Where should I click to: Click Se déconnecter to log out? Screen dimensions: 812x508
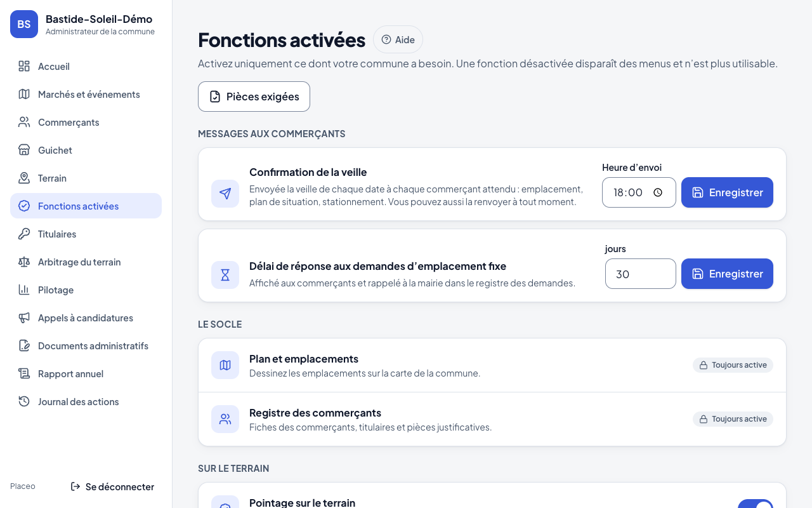coord(112,486)
